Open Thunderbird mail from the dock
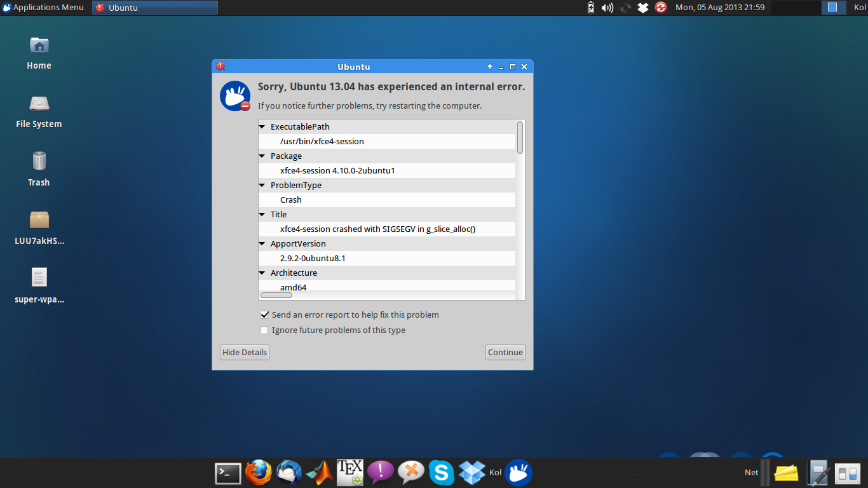The image size is (868, 488). point(289,473)
